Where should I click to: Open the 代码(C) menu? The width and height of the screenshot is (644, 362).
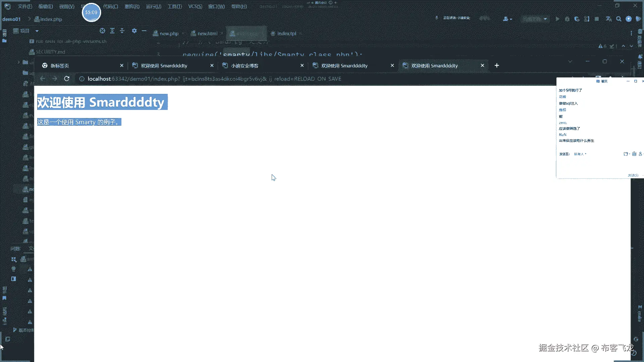pos(110,6)
